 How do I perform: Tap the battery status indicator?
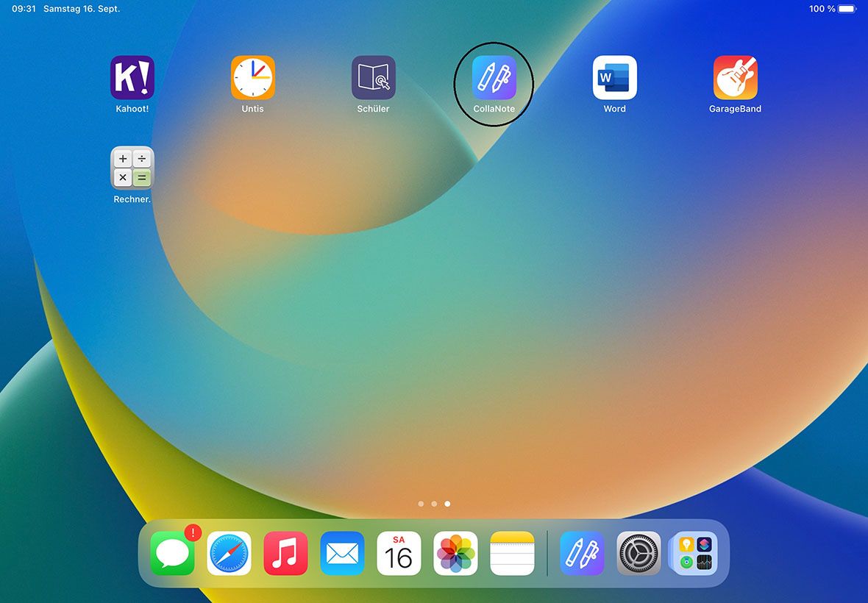tap(847, 9)
